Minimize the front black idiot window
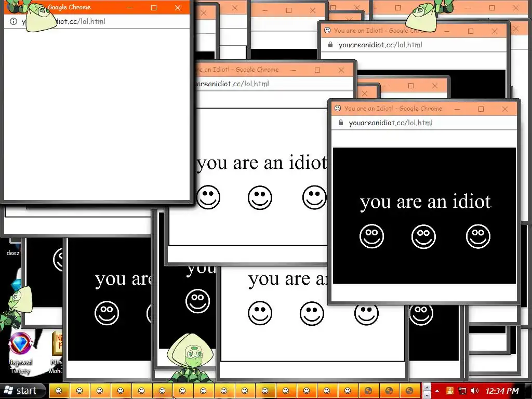This screenshot has width=532, height=399. 457,109
